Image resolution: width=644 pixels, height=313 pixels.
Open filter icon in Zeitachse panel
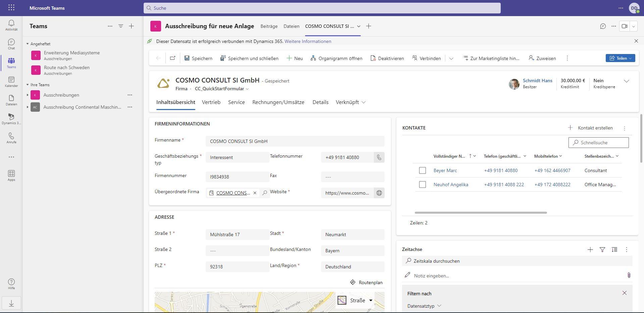[x=602, y=250]
